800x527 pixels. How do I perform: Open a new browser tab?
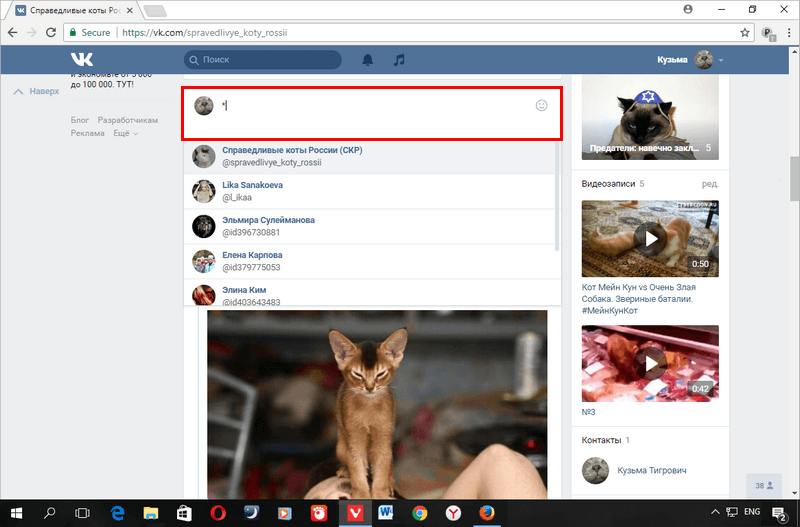pos(155,11)
